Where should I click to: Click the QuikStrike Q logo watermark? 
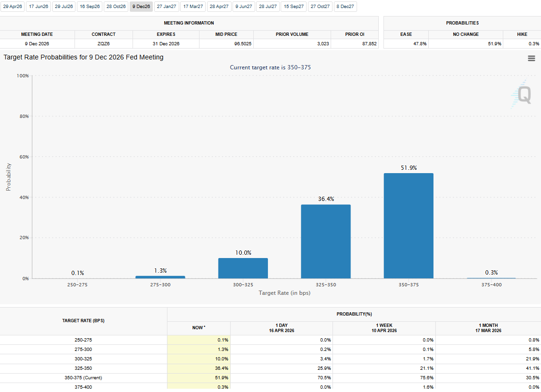coord(524,95)
